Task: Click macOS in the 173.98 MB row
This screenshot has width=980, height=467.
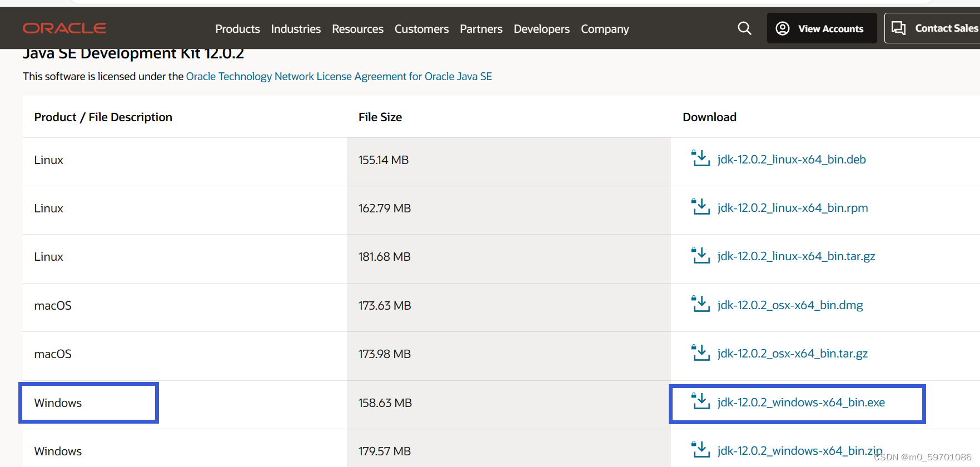Action: [x=53, y=354]
